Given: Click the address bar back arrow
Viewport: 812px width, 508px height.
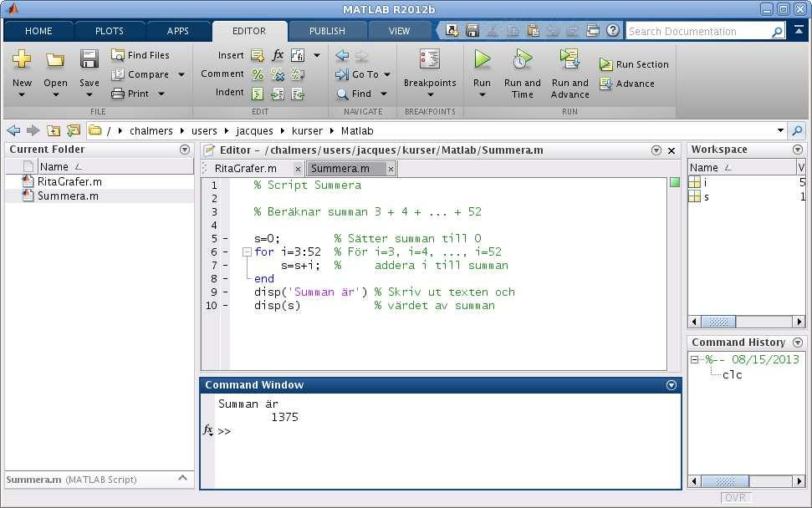Looking at the screenshot, I should pyautogui.click(x=14, y=130).
